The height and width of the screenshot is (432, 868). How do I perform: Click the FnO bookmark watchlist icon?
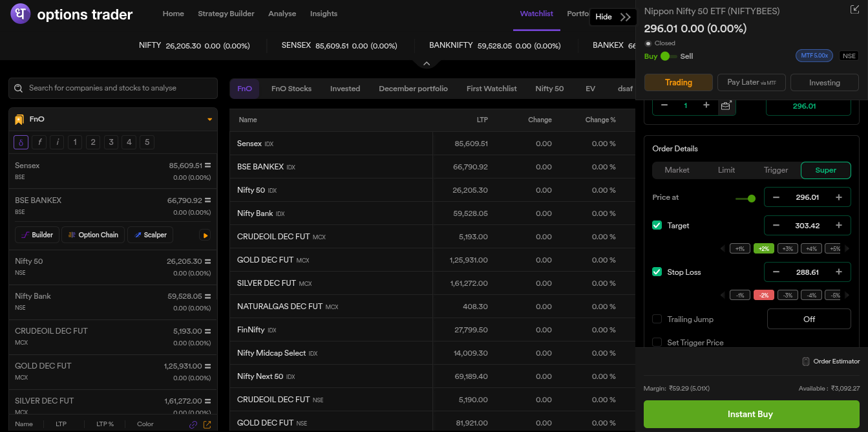click(19, 120)
